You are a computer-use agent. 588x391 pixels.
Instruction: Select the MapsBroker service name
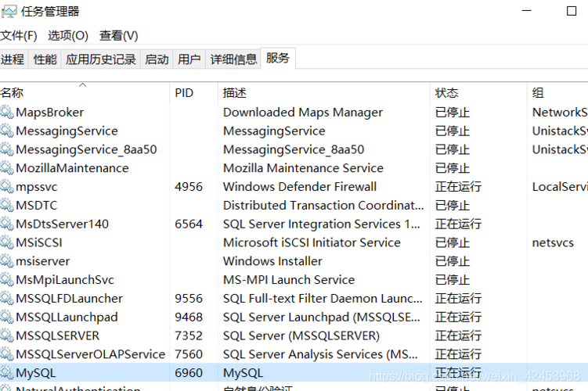click(50, 113)
